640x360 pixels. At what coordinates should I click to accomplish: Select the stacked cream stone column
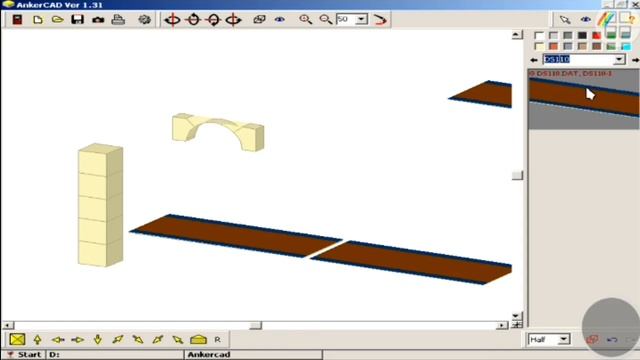100,205
